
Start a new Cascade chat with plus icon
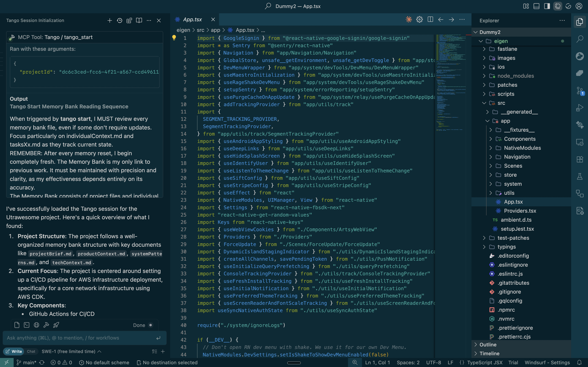pos(110,21)
